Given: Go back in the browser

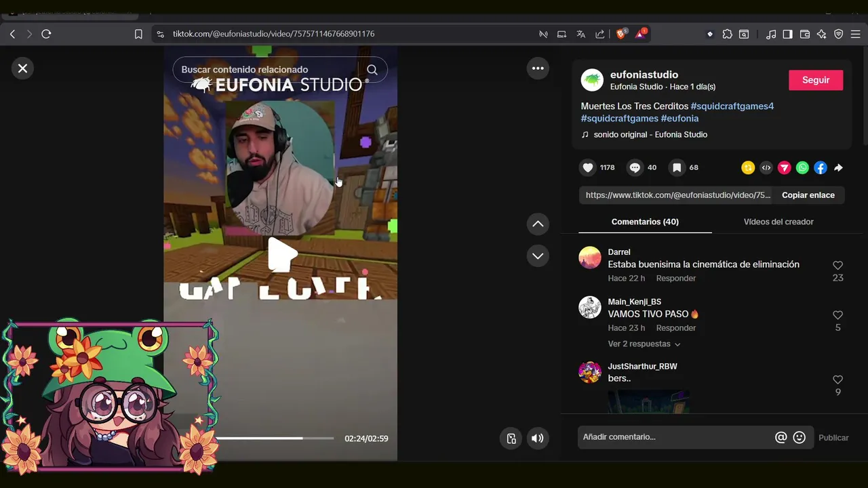Looking at the screenshot, I should pyautogui.click(x=12, y=34).
